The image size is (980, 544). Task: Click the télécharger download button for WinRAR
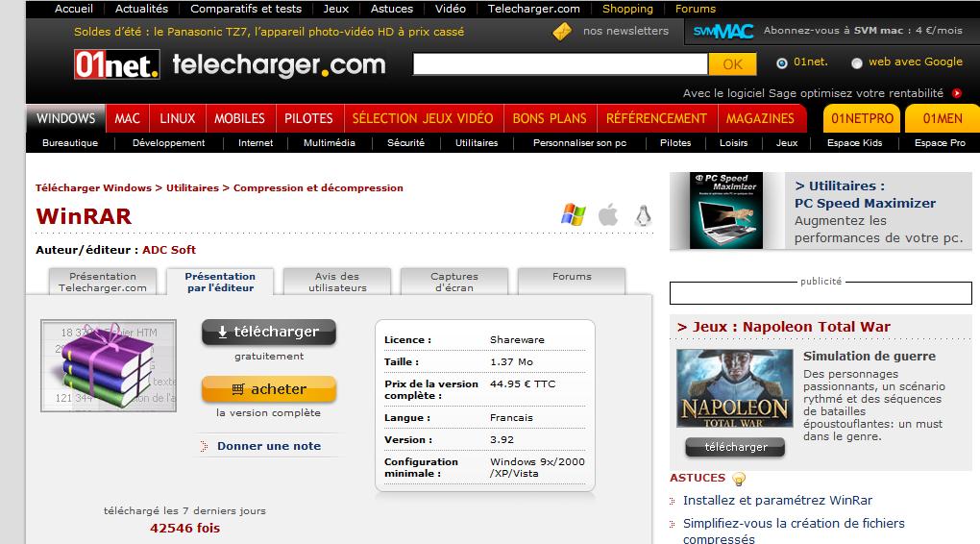point(269,332)
